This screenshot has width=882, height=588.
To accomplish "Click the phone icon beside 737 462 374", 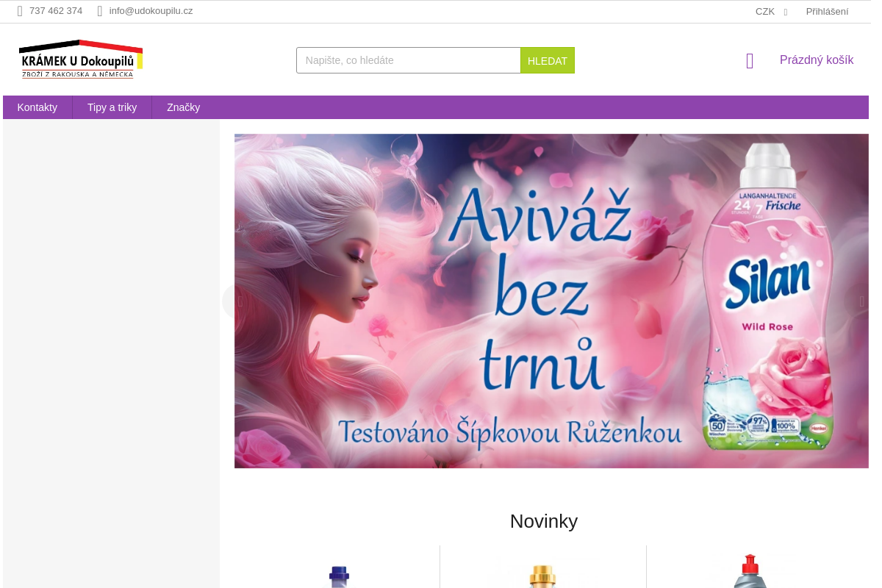I will (20, 11).
